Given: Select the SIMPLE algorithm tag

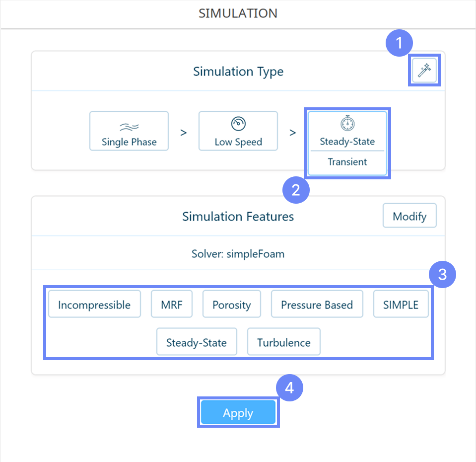Looking at the screenshot, I should tap(401, 305).
